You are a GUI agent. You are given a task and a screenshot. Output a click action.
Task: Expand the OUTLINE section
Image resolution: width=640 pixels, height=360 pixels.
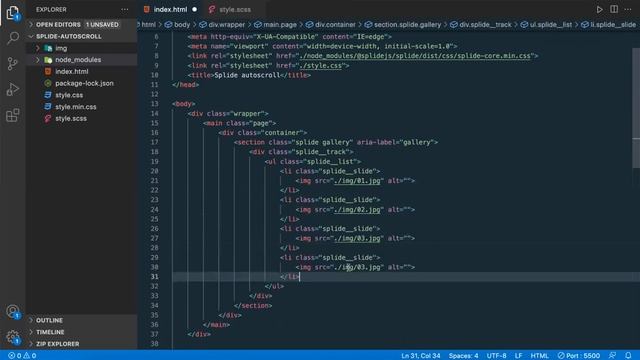[31, 320]
